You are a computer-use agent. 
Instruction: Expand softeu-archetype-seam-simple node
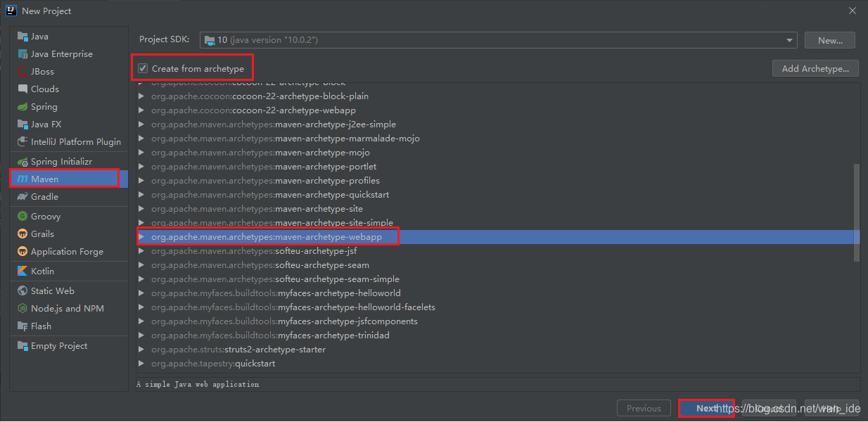click(142, 279)
